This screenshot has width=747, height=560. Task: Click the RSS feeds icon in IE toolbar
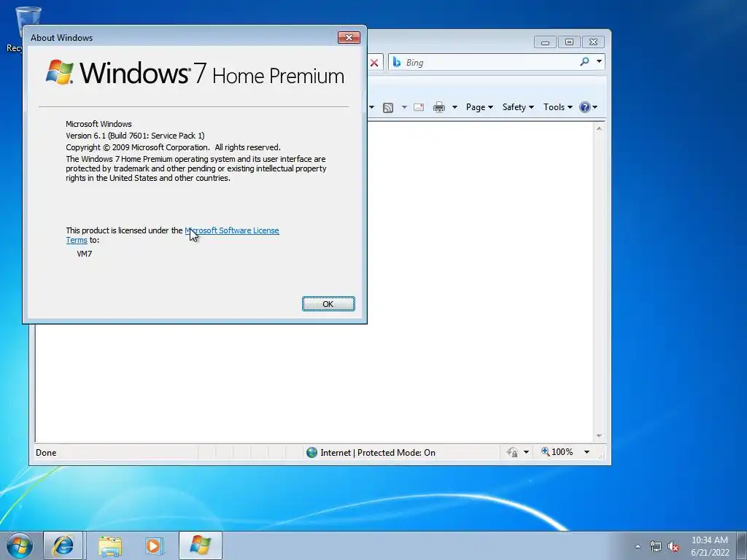(388, 108)
